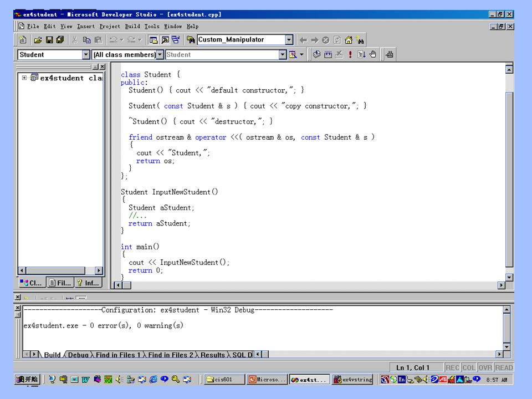
Task: Open the WizardBar actions dropdown arrow
Action: click(301, 54)
